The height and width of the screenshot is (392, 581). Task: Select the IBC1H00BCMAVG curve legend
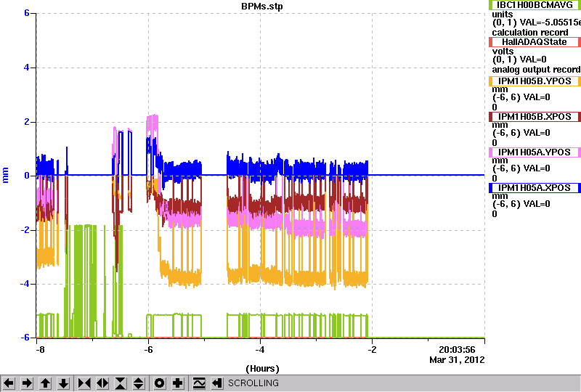(x=535, y=5)
